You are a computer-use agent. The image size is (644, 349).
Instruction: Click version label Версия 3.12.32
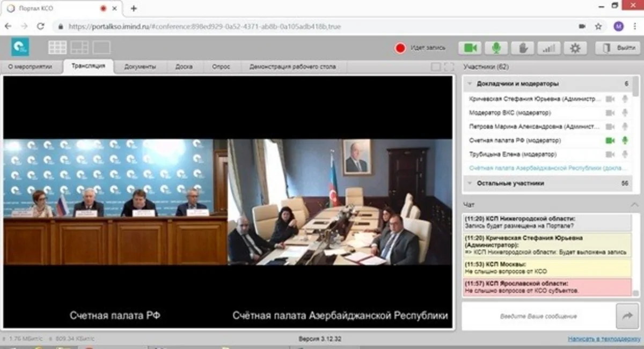coord(320,339)
